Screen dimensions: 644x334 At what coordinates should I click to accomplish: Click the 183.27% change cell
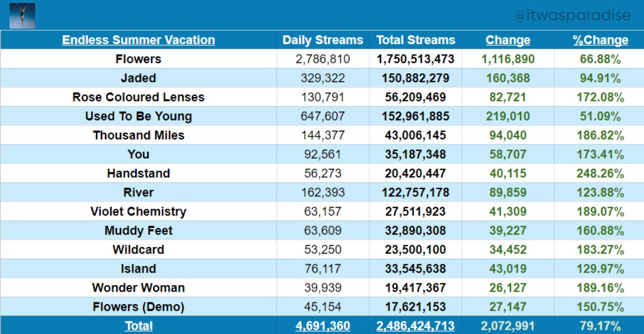click(600, 250)
